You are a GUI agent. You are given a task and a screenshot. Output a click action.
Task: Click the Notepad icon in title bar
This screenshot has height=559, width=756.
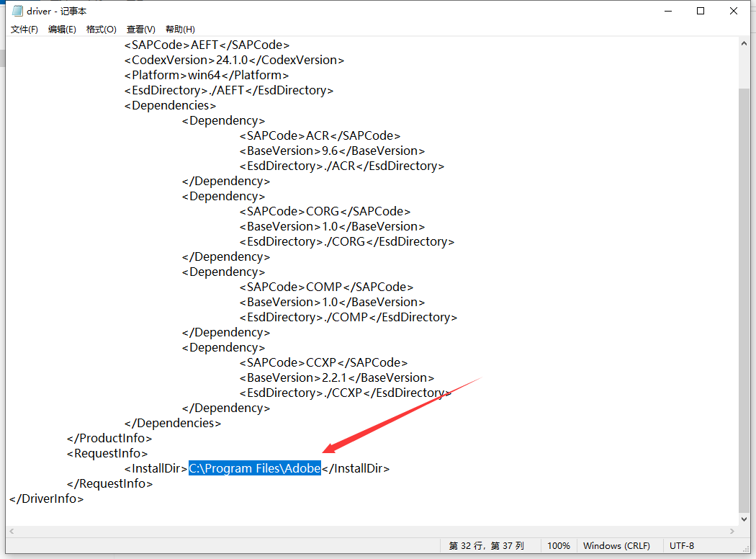17,12
